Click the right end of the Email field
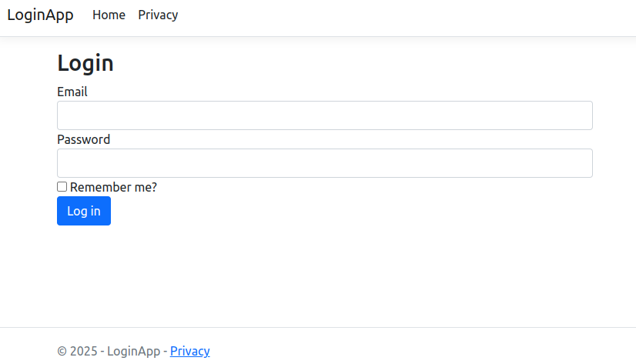Image resolution: width=636 pixels, height=364 pixels. coord(577,115)
